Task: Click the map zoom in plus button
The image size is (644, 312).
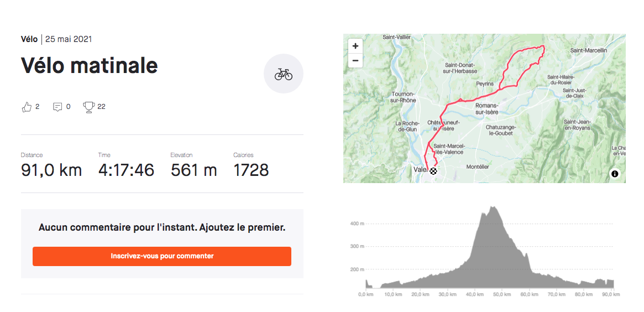Action: click(x=355, y=46)
